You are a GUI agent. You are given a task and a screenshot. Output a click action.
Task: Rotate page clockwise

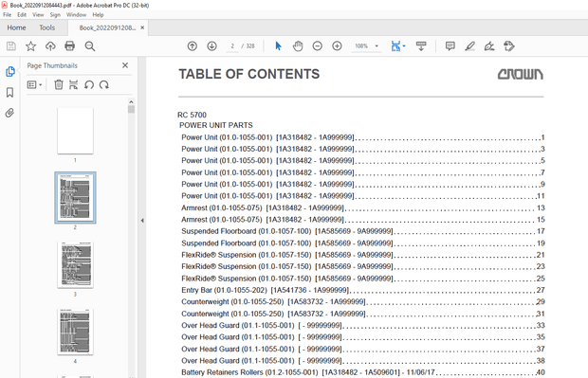pos(104,84)
